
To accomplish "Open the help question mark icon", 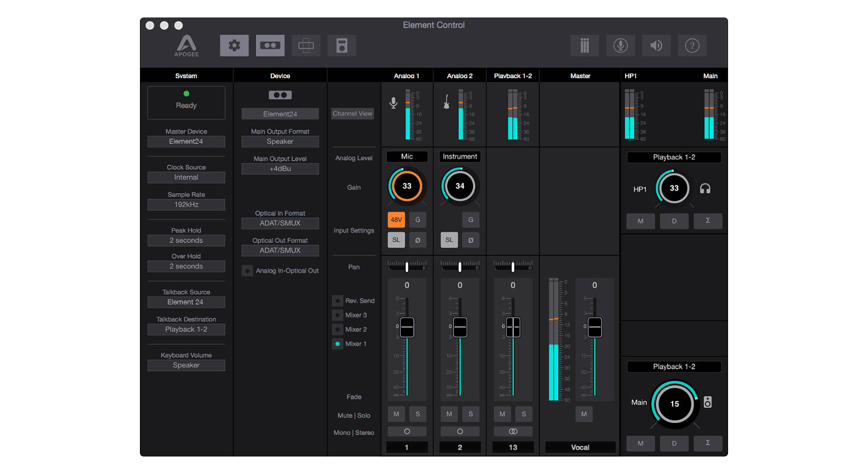I will [x=692, y=46].
